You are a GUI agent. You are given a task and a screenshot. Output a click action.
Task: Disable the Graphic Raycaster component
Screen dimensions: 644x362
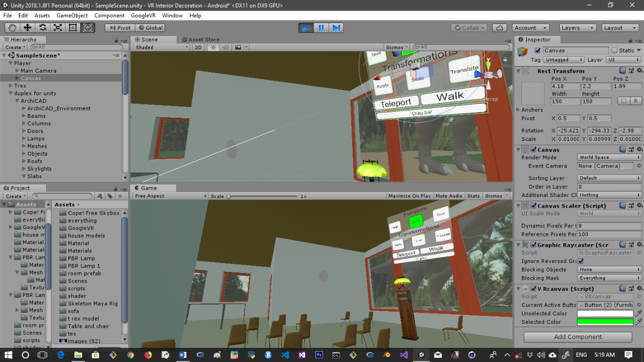[533, 245]
